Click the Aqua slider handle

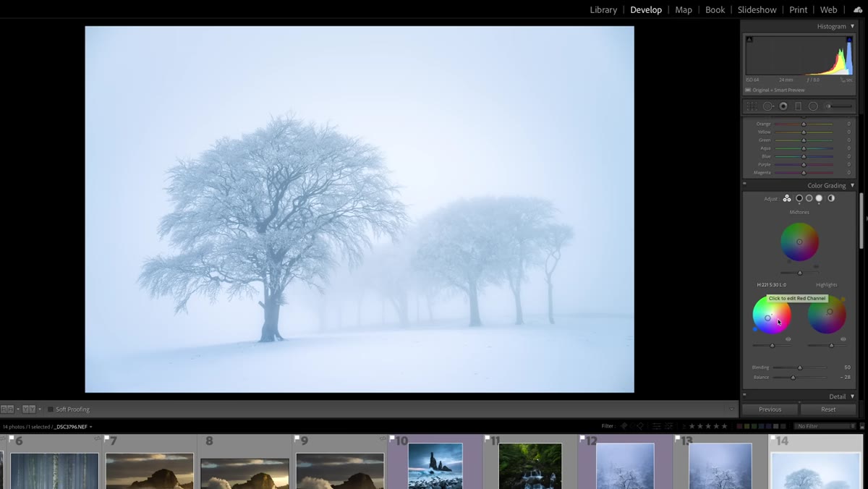coord(804,148)
